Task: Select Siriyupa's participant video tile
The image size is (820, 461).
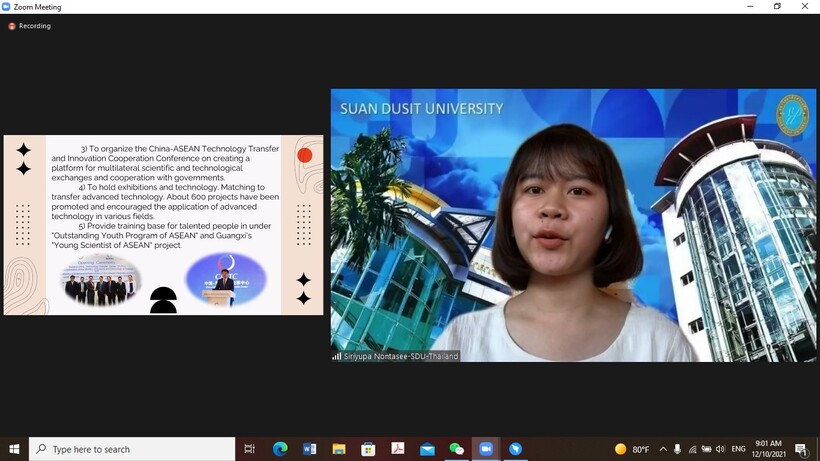Action: click(x=573, y=225)
